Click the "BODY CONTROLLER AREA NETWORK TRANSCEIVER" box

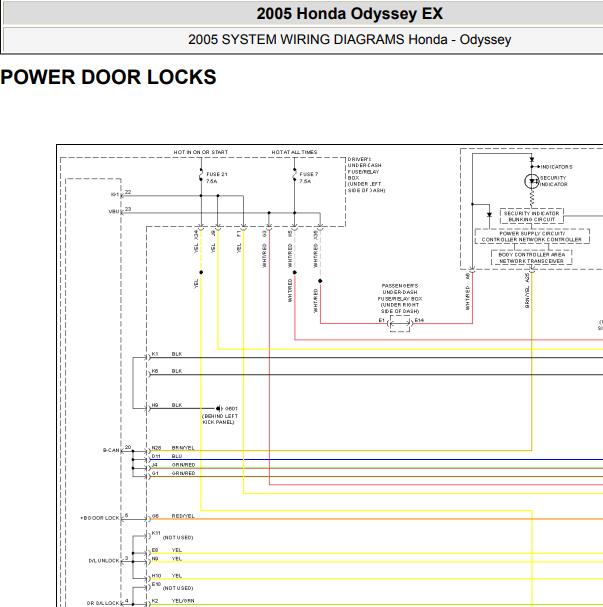[x=531, y=258]
